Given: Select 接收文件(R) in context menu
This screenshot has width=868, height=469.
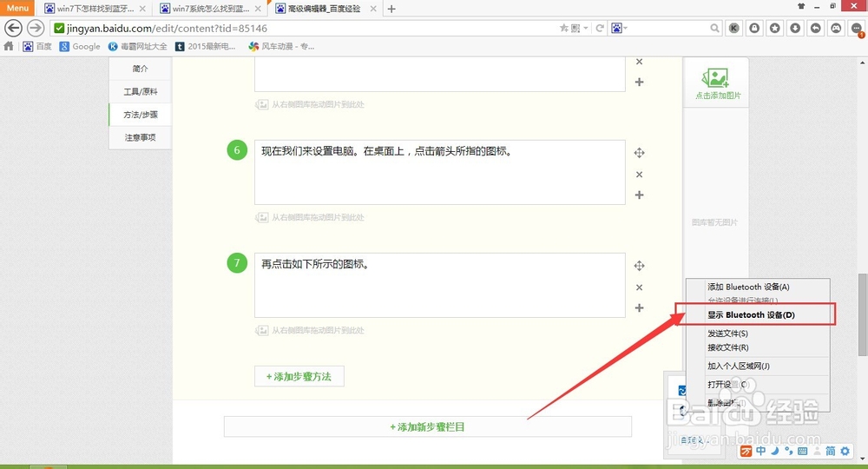Looking at the screenshot, I should click(728, 347).
